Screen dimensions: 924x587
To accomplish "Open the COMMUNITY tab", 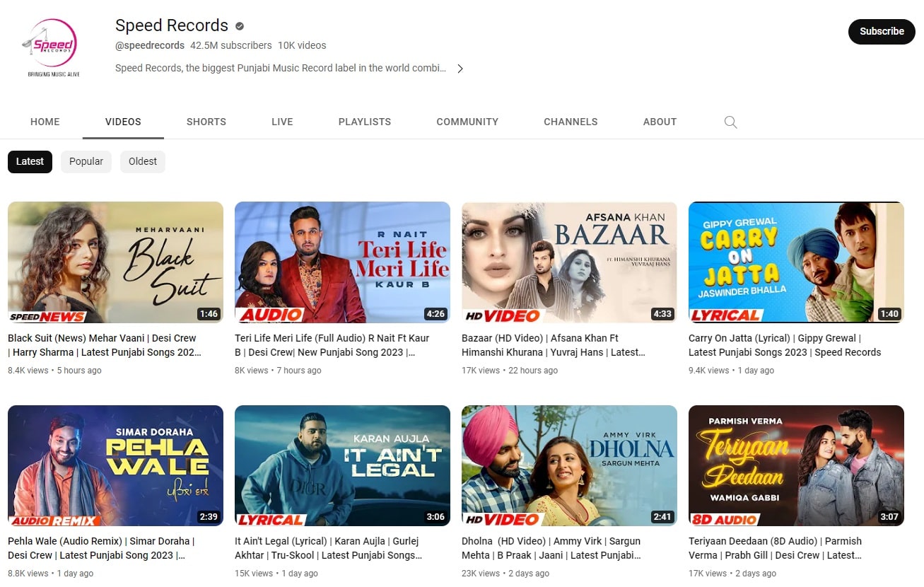I will point(467,122).
